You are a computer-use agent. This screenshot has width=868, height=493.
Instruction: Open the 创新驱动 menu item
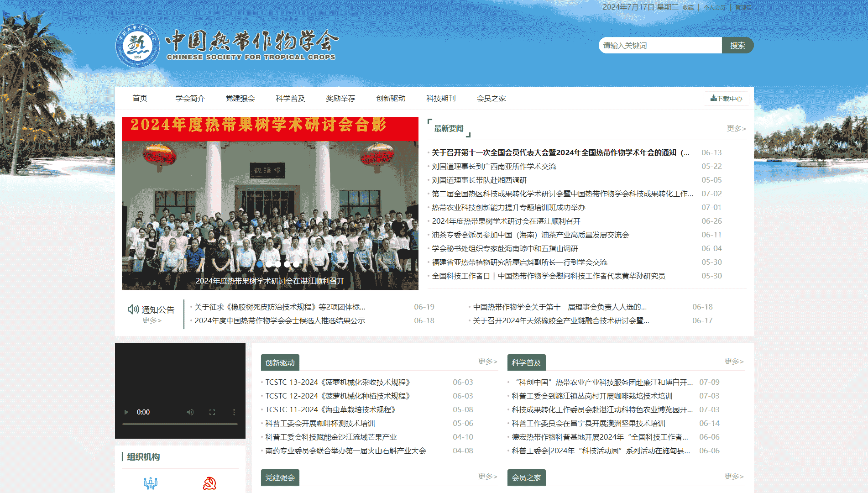pos(391,99)
